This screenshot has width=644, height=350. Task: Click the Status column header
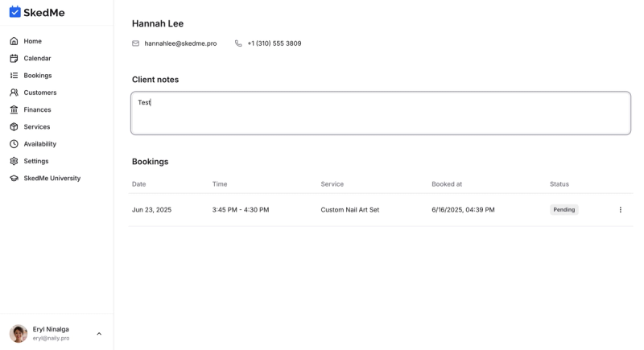pos(559,184)
